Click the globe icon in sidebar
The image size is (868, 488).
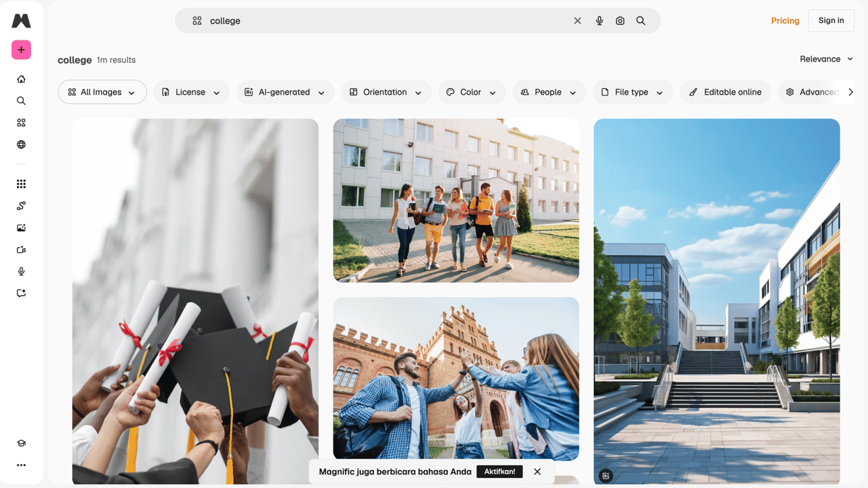point(21,145)
